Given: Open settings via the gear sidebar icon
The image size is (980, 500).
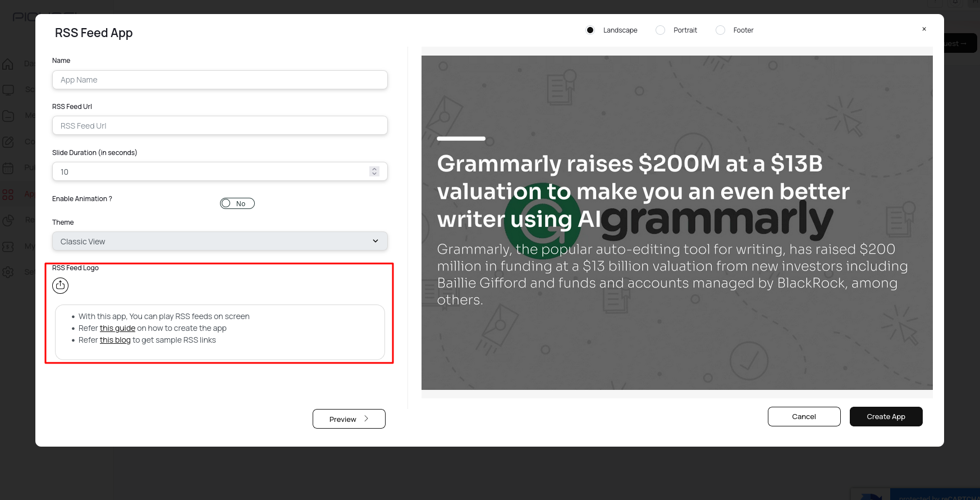Looking at the screenshot, I should (8, 272).
